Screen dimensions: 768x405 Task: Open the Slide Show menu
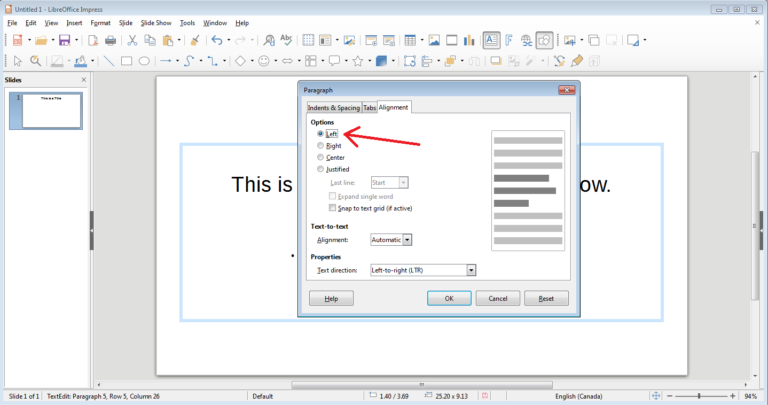click(x=156, y=22)
